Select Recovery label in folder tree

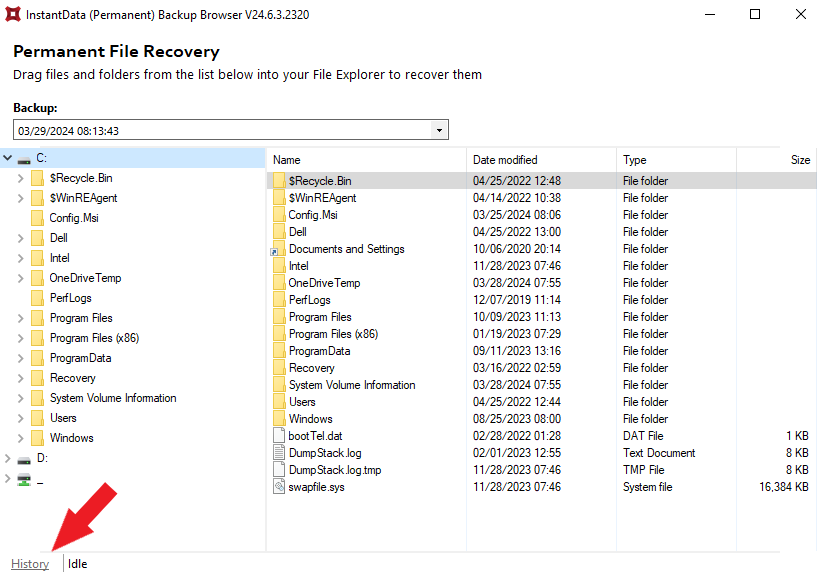point(73,378)
